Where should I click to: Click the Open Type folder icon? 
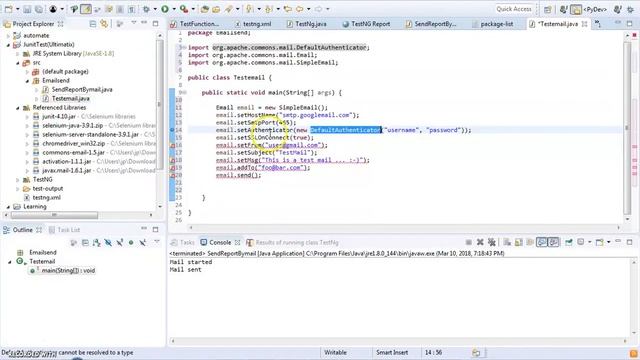pos(216,9)
